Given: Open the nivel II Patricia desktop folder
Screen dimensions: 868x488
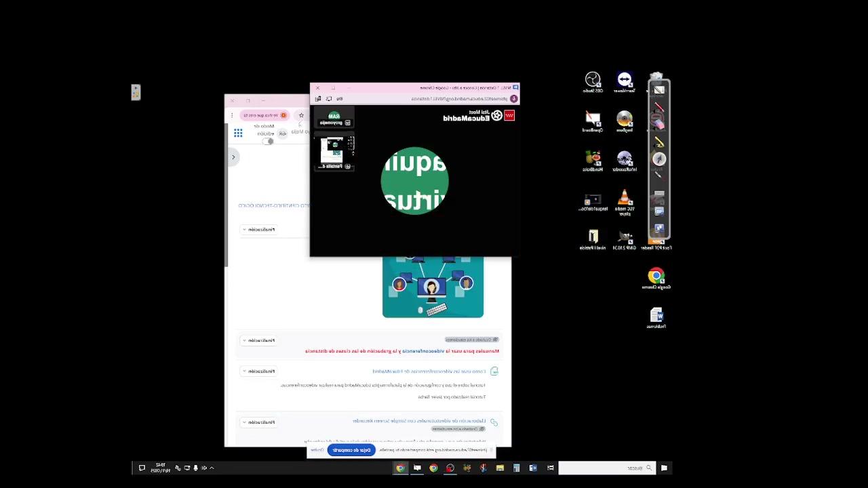Looking at the screenshot, I should click(593, 240).
